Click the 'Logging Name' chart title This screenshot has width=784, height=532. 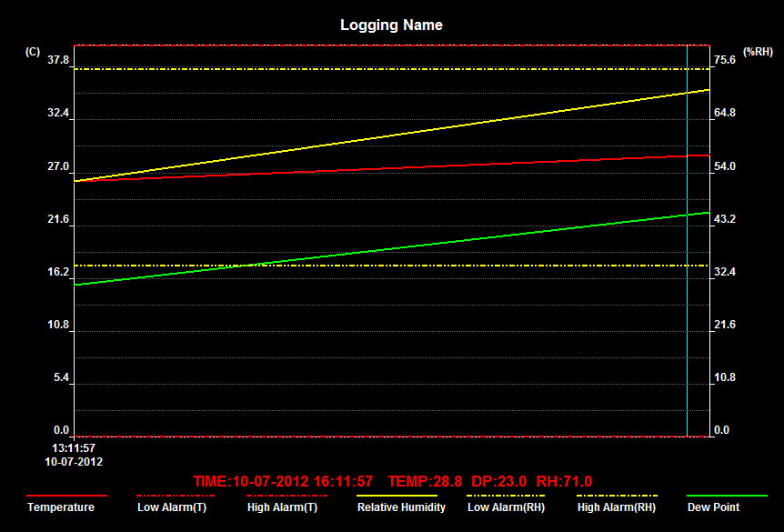pyautogui.click(x=391, y=25)
